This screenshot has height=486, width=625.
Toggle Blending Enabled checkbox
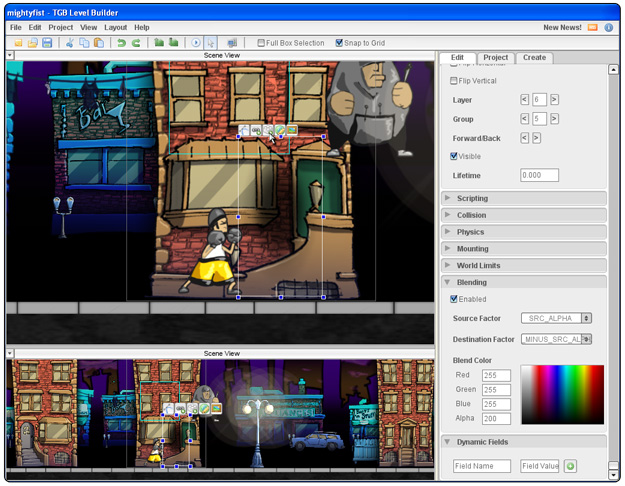click(454, 299)
